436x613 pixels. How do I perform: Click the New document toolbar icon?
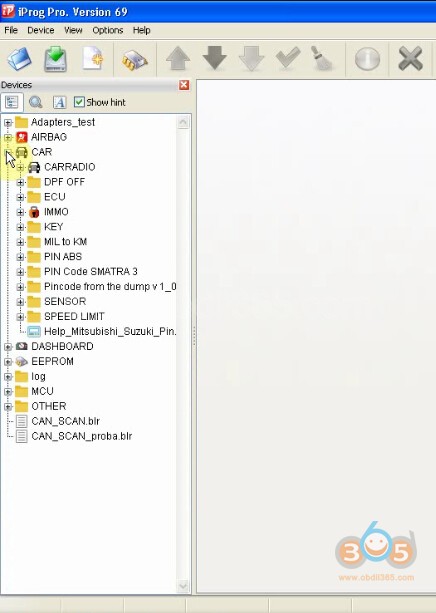coord(93,59)
